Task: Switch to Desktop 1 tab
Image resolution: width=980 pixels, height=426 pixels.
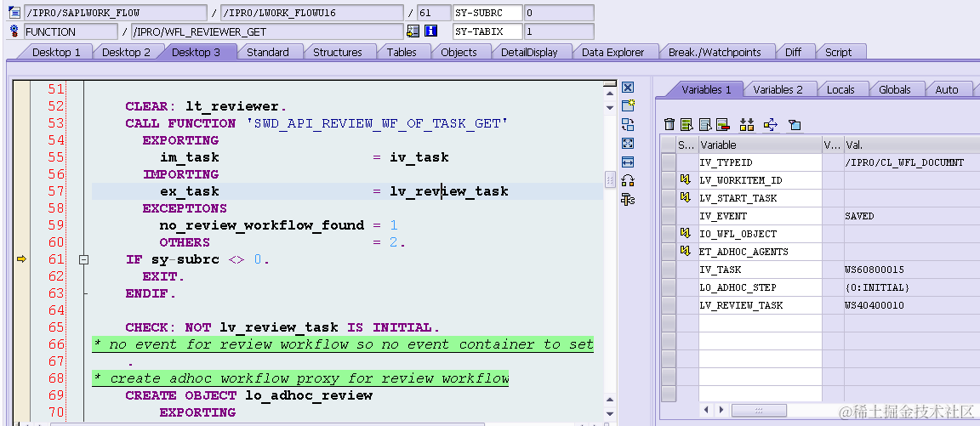Action: pyautogui.click(x=56, y=53)
